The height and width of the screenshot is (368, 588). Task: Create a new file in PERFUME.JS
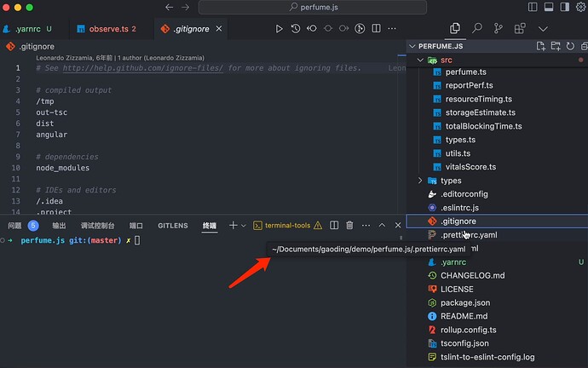(x=541, y=46)
